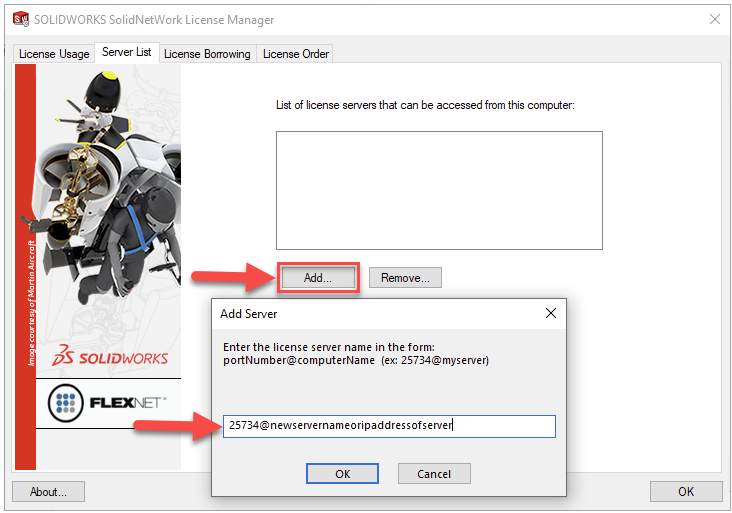The image size is (732, 513).
Task: Select the Server List tab
Action: [126, 52]
